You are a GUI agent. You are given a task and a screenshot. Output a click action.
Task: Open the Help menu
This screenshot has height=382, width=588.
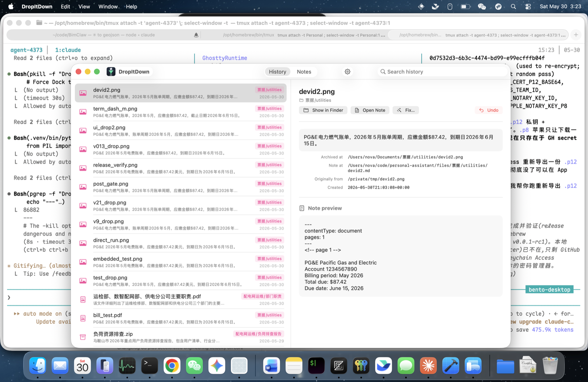click(x=131, y=7)
